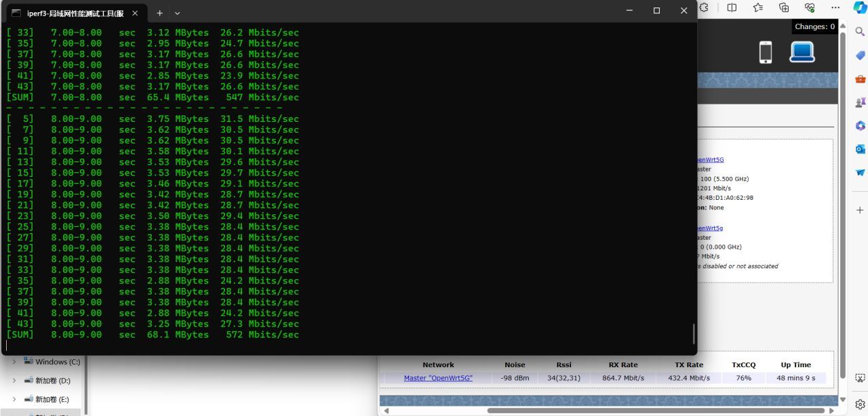This screenshot has width=868, height=416.
Task: Click the terminal vertical scrollbar thumb
Action: [x=693, y=333]
